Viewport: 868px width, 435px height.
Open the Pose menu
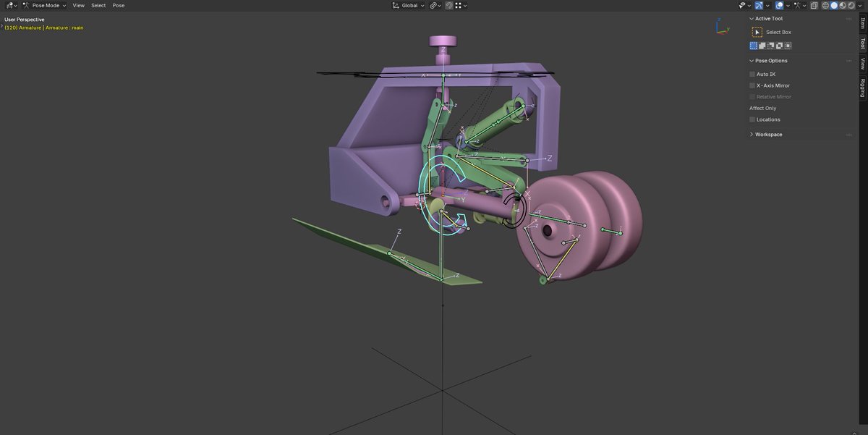118,5
